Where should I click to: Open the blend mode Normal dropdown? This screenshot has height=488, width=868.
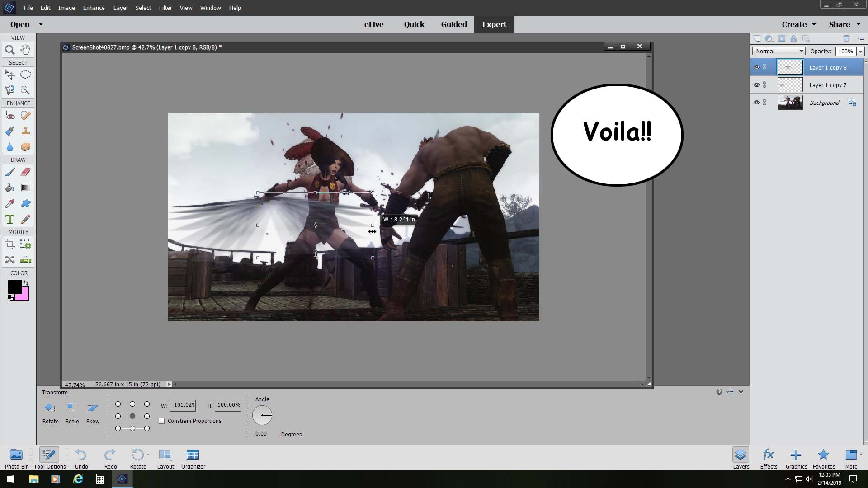(779, 51)
